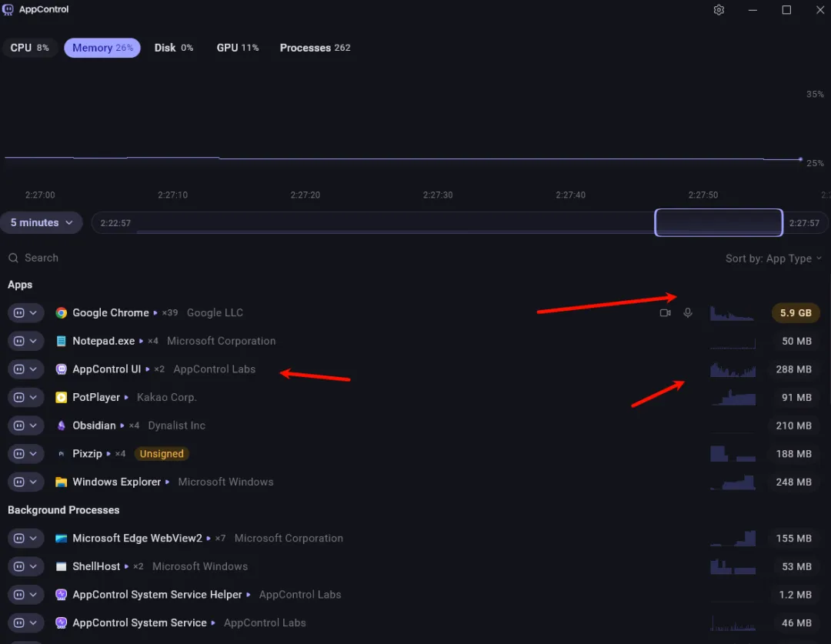Toggle the control button for Windows Explorer

click(x=19, y=482)
